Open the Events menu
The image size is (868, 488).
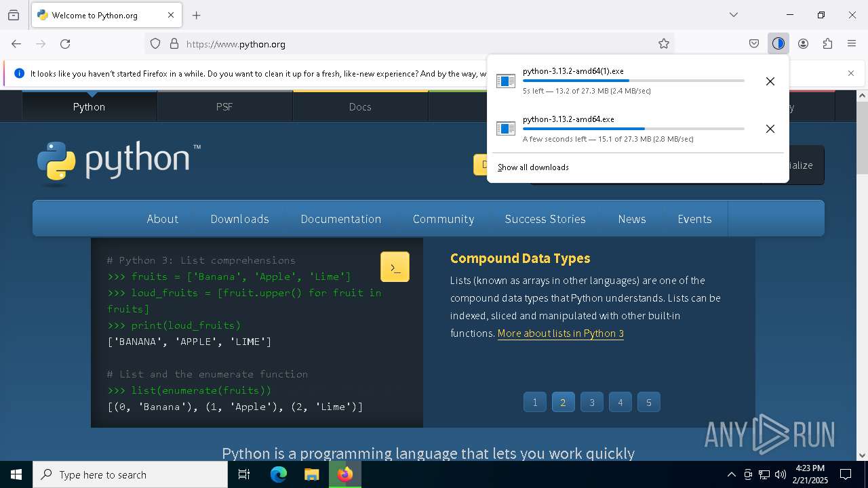(x=694, y=219)
